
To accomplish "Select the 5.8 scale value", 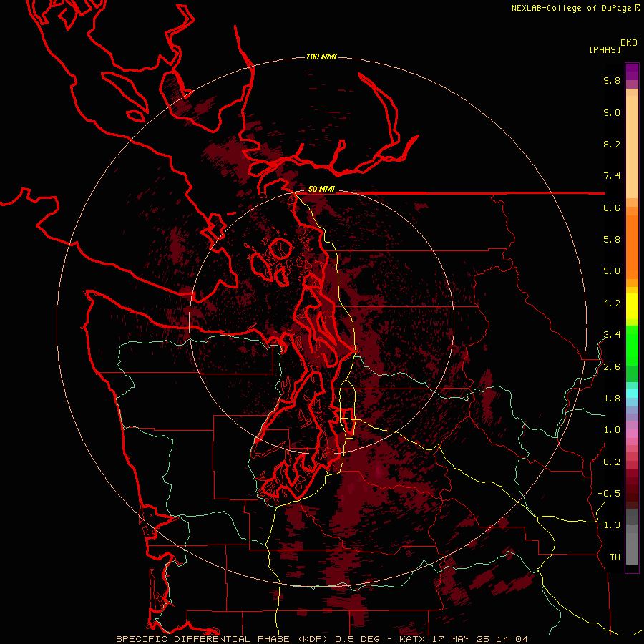I will pyautogui.click(x=612, y=240).
